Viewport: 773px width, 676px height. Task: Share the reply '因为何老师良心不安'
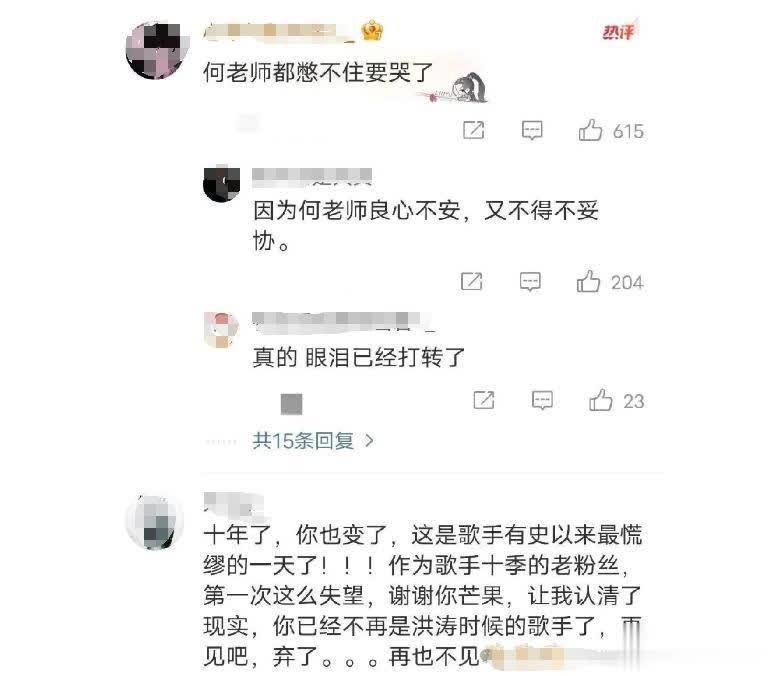pyautogui.click(x=471, y=281)
